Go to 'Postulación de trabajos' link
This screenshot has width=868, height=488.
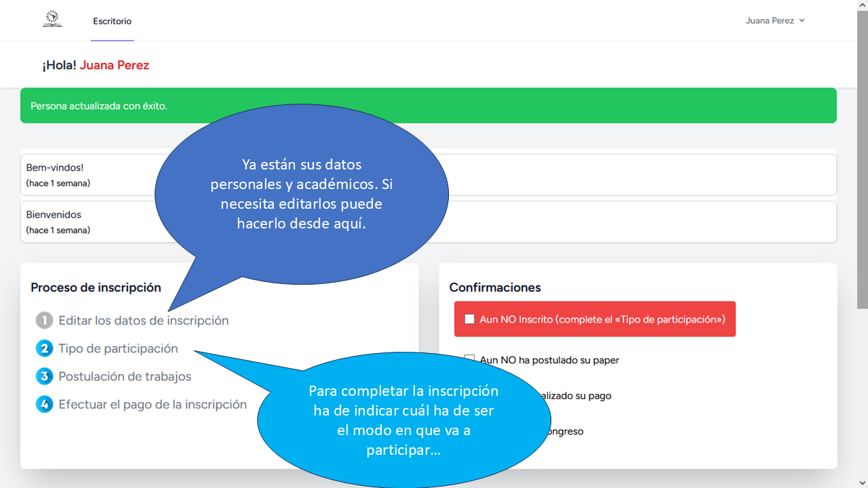point(125,376)
